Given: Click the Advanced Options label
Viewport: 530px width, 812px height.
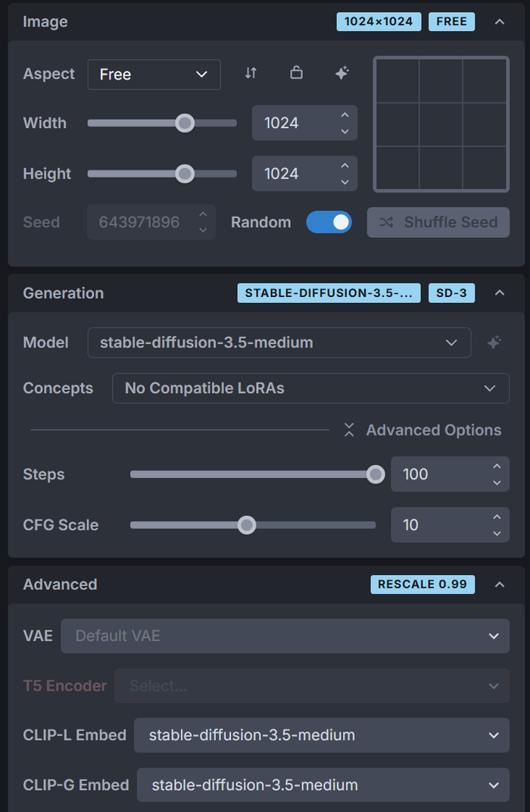Looking at the screenshot, I should pos(433,430).
